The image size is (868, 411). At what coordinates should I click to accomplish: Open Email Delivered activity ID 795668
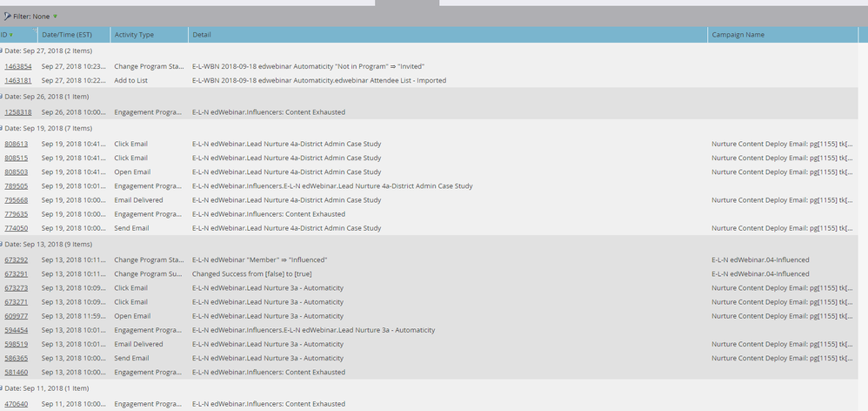coord(16,200)
